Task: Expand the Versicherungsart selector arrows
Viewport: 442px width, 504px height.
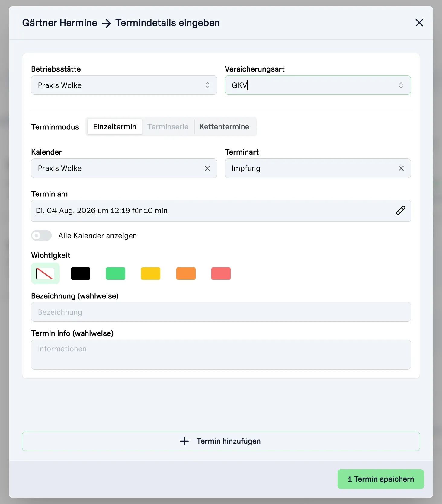Action: coord(401,85)
